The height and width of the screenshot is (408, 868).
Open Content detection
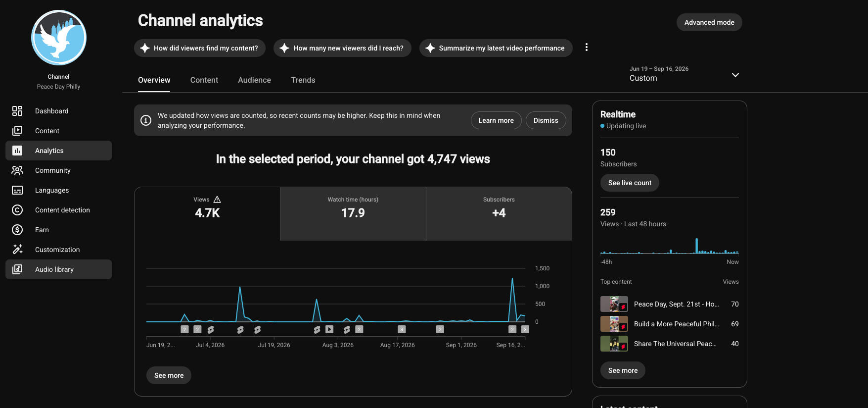point(58,210)
